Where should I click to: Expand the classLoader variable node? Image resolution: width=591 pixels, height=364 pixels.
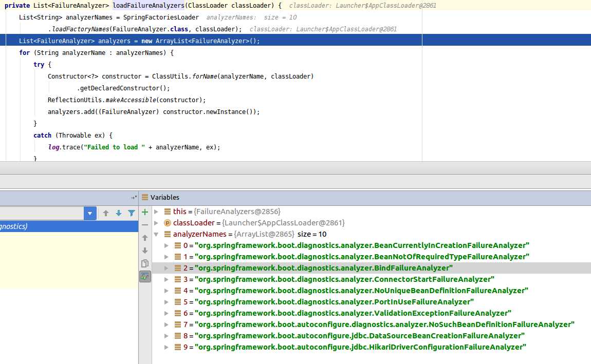point(156,223)
